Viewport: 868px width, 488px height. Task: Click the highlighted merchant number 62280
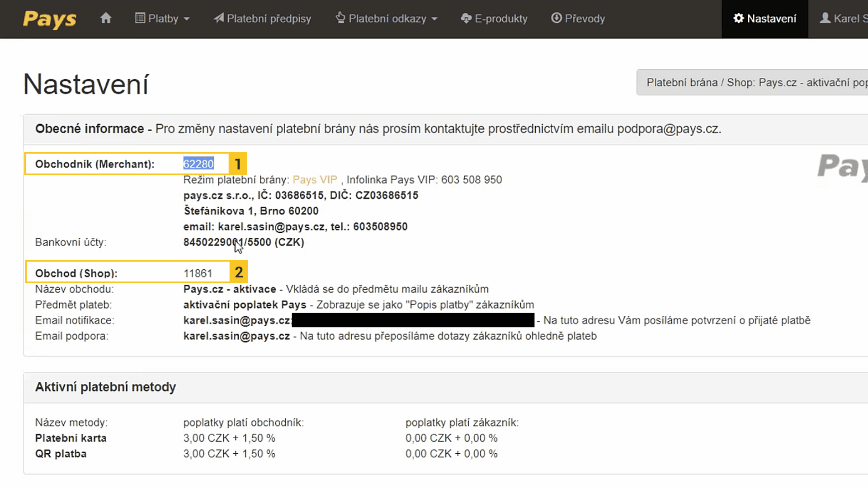click(x=198, y=164)
